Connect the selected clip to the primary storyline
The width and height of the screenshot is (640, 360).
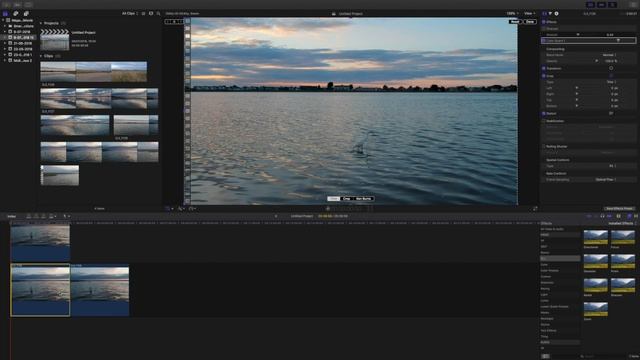[29, 216]
